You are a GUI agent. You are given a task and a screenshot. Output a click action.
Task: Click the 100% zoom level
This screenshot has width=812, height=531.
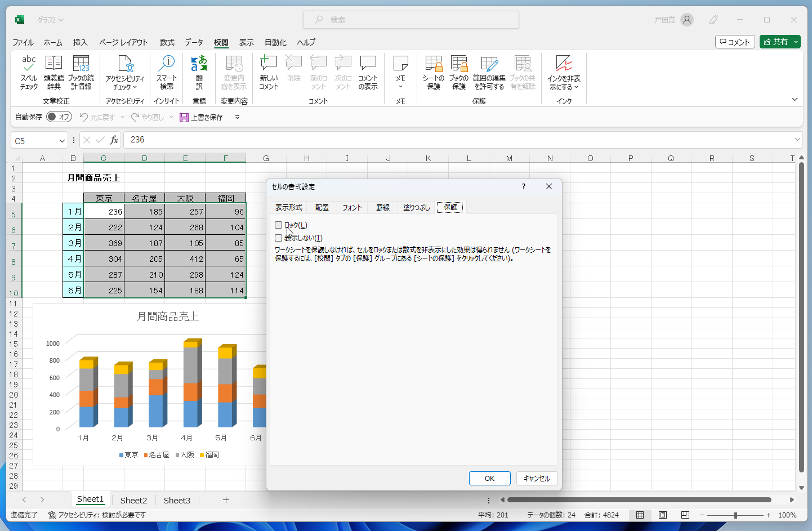(787, 515)
